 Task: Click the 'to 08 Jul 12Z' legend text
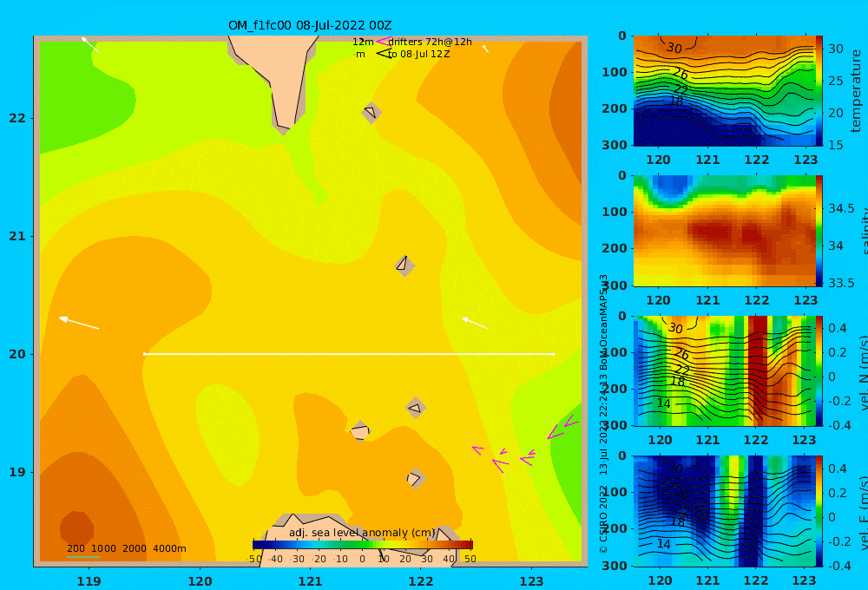click(x=419, y=54)
